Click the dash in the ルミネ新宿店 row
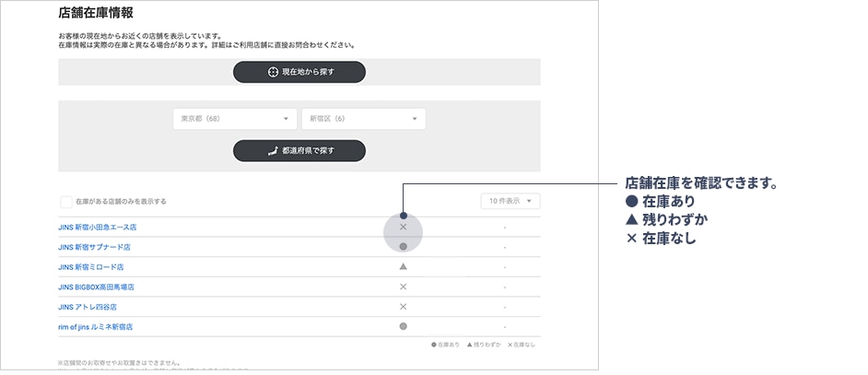 coord(505,327)
